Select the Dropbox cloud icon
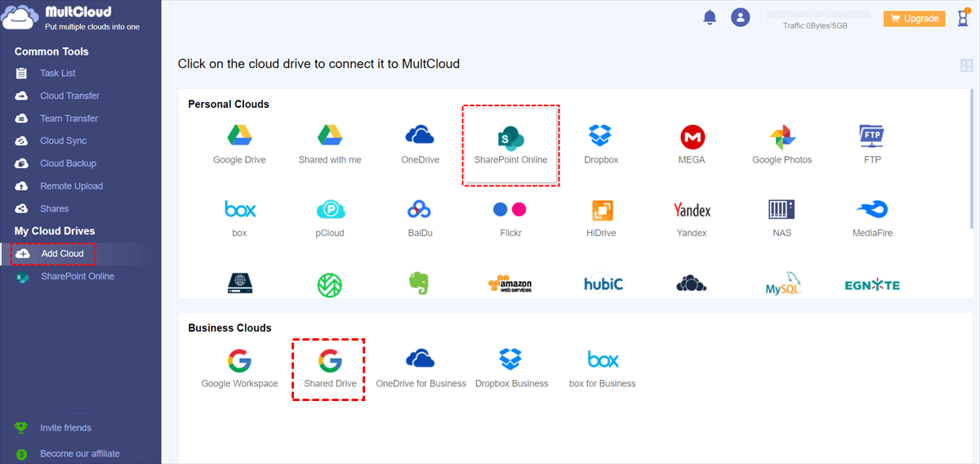The image size is (980, 464). coord(601,144)
